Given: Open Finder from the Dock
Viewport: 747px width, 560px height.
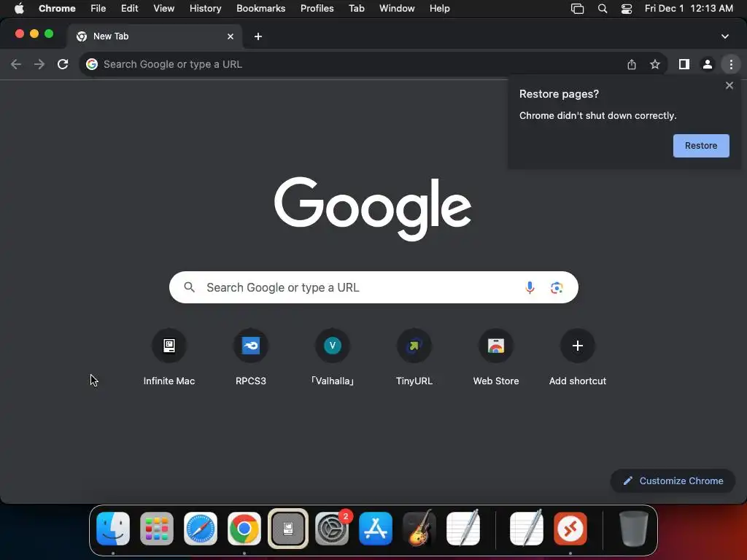Looking at the screenshot, I should pyautogui.click(x=113, y=529).
